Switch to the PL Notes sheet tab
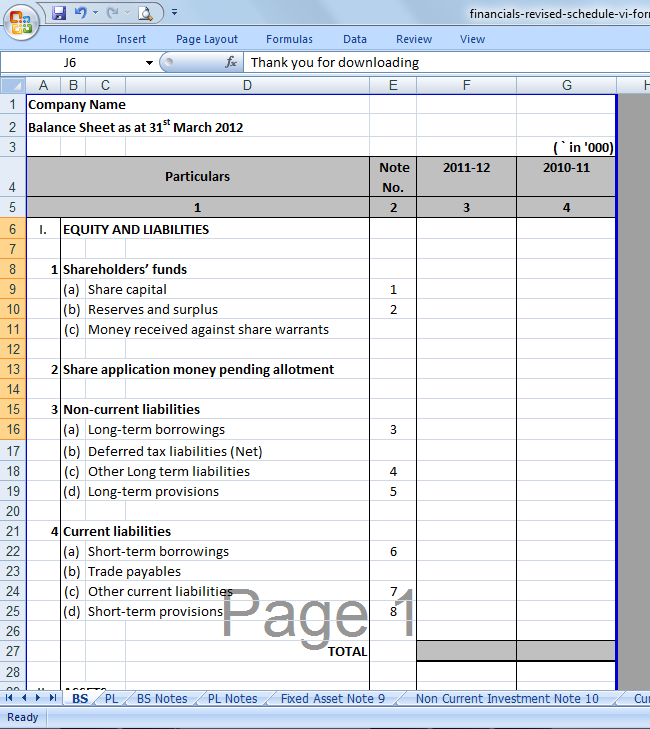The height and width of the screenshot is (729, 650). coord(232,698)
